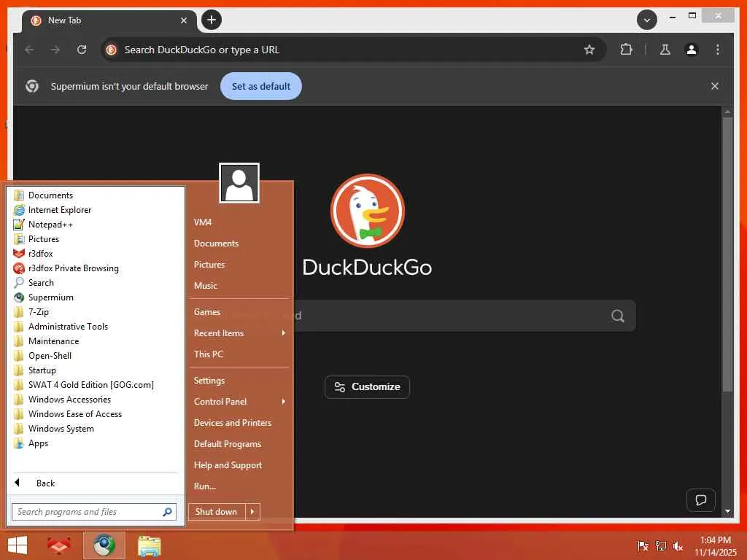This screenshot has width=747, height=560.
Task: Bookmark this page with the star icon
Action: pyautogui.click(x=589, y=50)
